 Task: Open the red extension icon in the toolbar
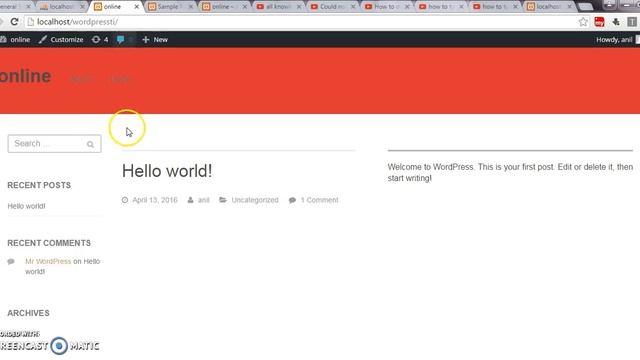(x=599, y=22)
